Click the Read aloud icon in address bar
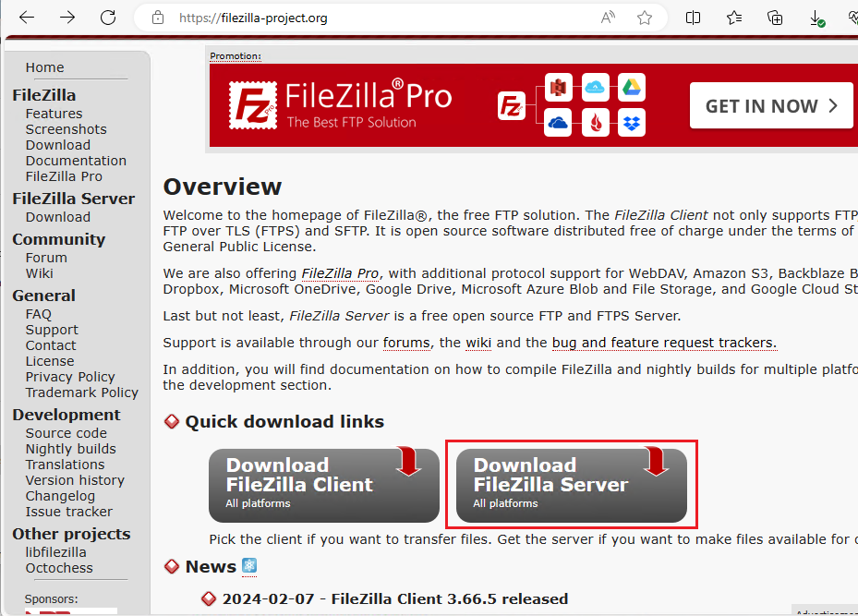The image size is (858, 616). pos(608,18)
